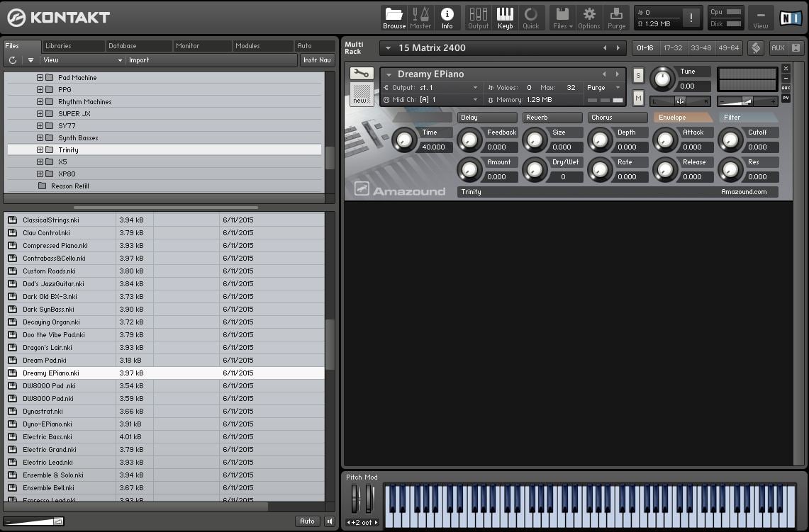Toggle the rack minimize-all X button
The height and width of the screenshot is (532, 809).
(x=796, y=48)
